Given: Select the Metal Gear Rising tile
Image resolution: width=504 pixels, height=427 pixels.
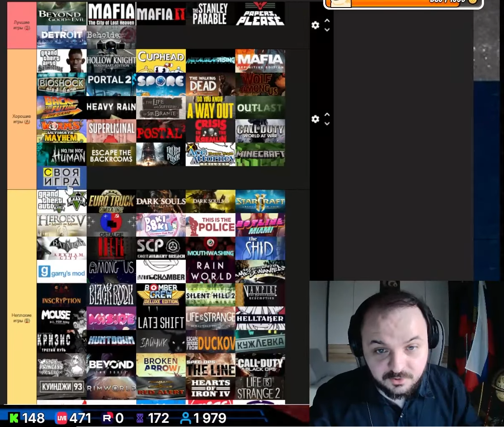Looking at the screenshot, I should coord(210,61).
